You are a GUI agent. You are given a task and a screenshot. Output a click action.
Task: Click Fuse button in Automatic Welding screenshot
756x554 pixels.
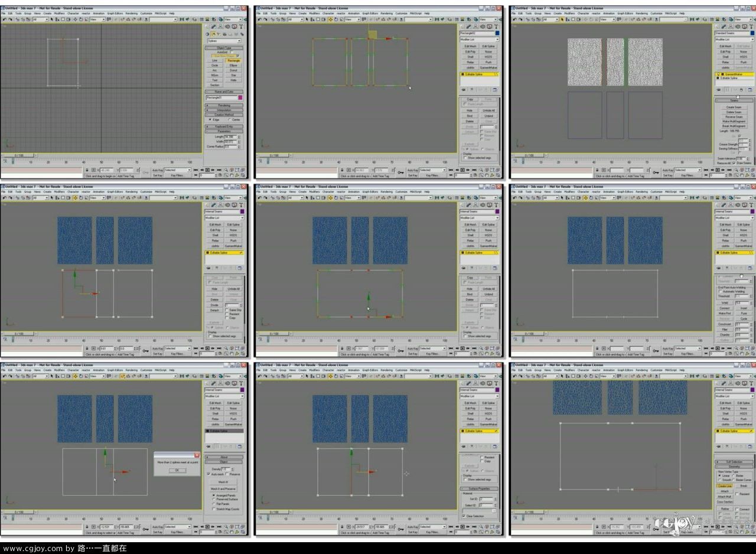pyautogui.click(x=744, y=313)
